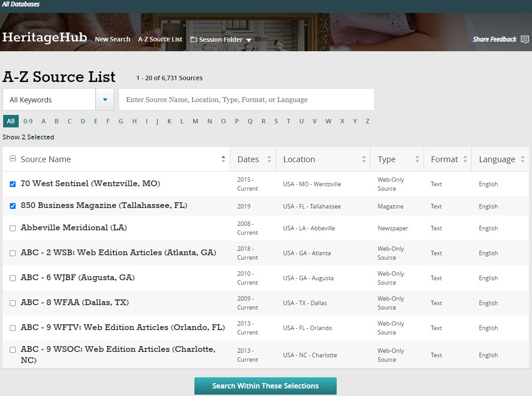The width and height of the screenshot is (532, 396).
Task: Select the 0-9 filter tab
Action: click(28, 121)
